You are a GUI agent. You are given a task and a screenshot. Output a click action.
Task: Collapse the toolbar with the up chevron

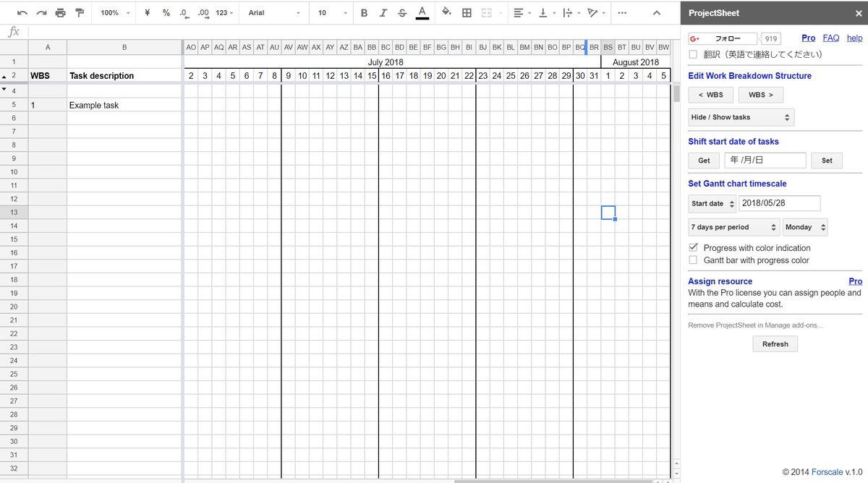(x=656, y=13)
